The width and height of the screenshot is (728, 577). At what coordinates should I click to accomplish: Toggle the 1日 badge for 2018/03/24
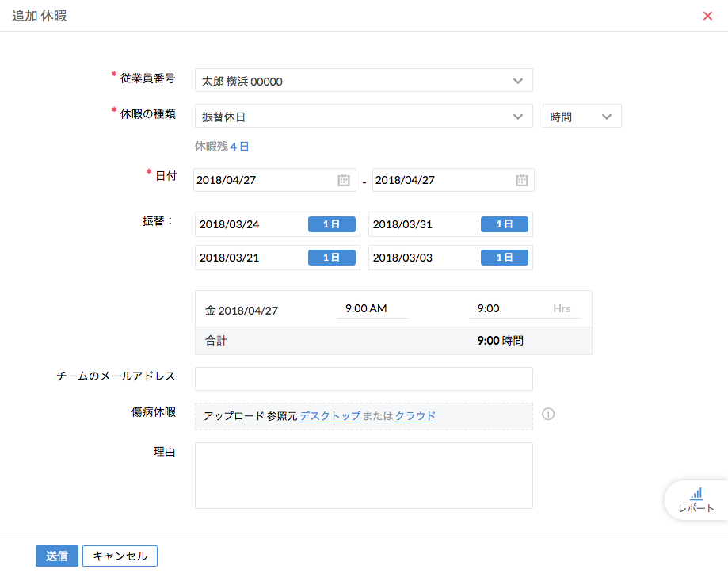tap(331, 224)
